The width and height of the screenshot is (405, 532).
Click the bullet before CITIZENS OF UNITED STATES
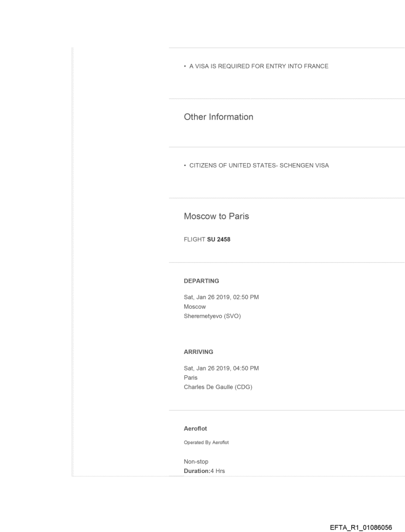click(x=185, y=166)
